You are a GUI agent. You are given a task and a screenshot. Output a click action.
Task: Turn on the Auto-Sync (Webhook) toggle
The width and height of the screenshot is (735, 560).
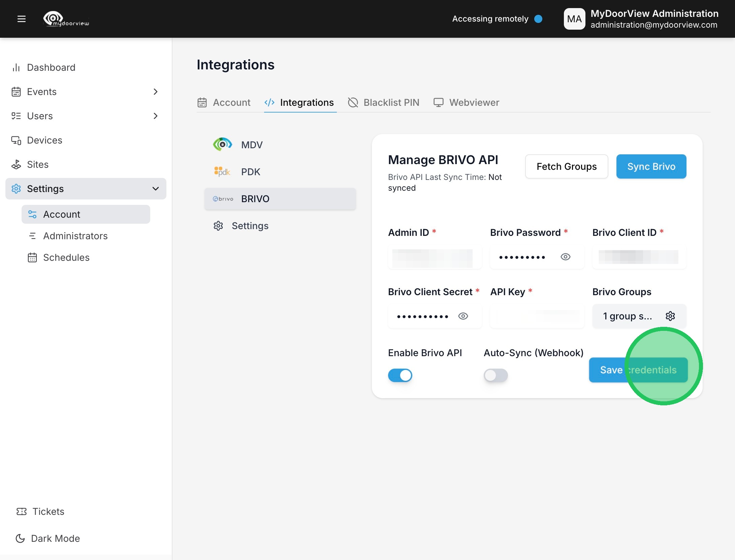click(x=496, y=375)
